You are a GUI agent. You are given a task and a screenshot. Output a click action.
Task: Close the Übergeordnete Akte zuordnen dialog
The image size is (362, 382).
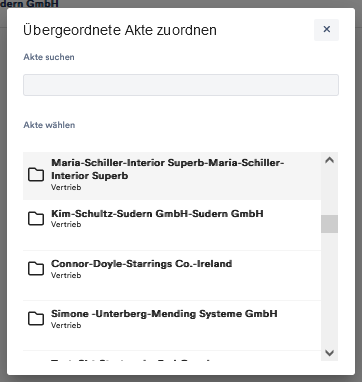[x=327, y=30]
